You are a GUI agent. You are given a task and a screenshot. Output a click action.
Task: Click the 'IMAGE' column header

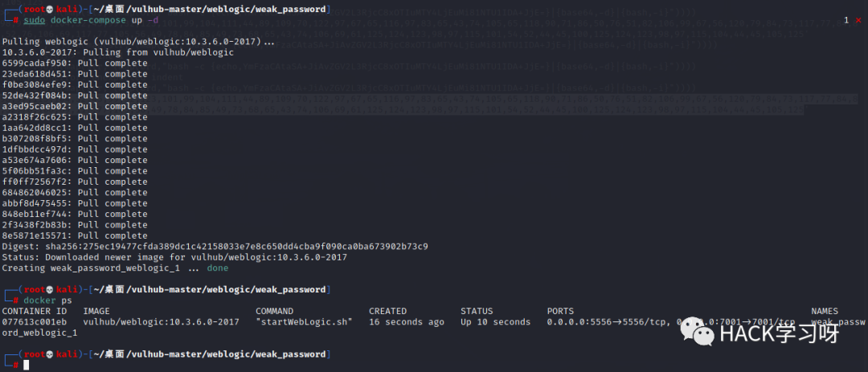(x=96, y=312)
